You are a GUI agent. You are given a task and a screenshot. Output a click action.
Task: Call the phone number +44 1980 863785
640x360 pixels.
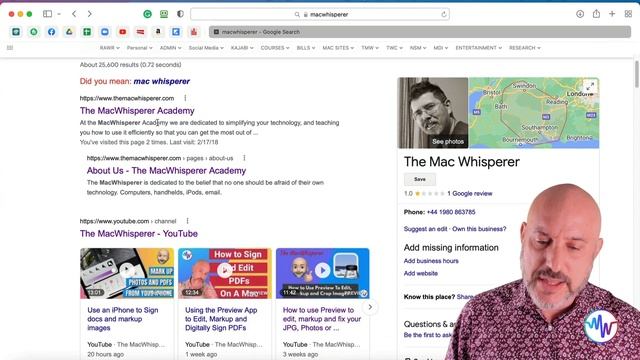tap(451, 212)
